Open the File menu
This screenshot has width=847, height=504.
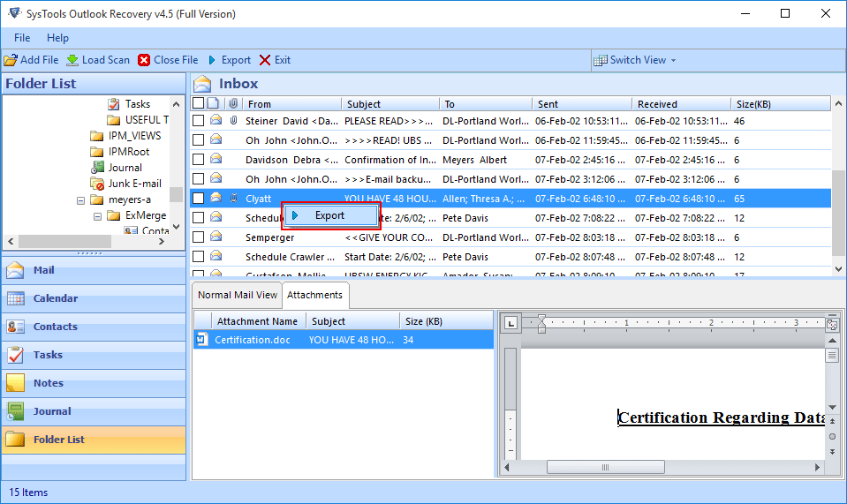click(x=22, y=38)
